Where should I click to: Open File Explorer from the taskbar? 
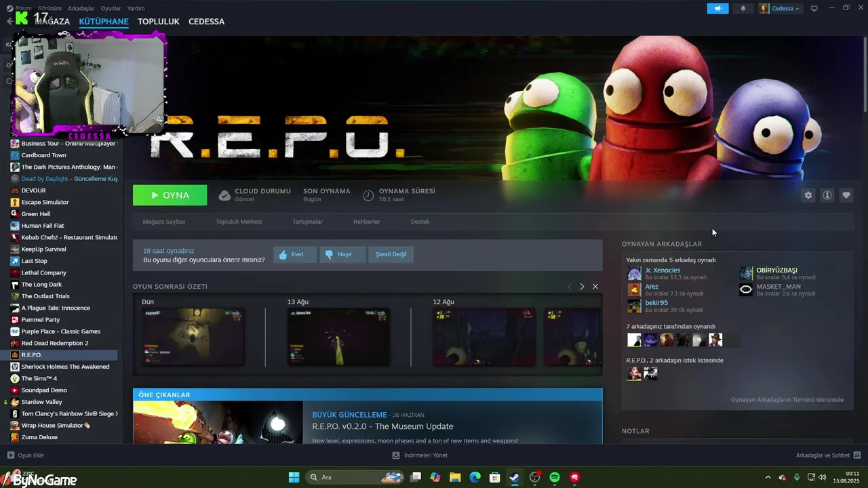[x=455, y=477]
